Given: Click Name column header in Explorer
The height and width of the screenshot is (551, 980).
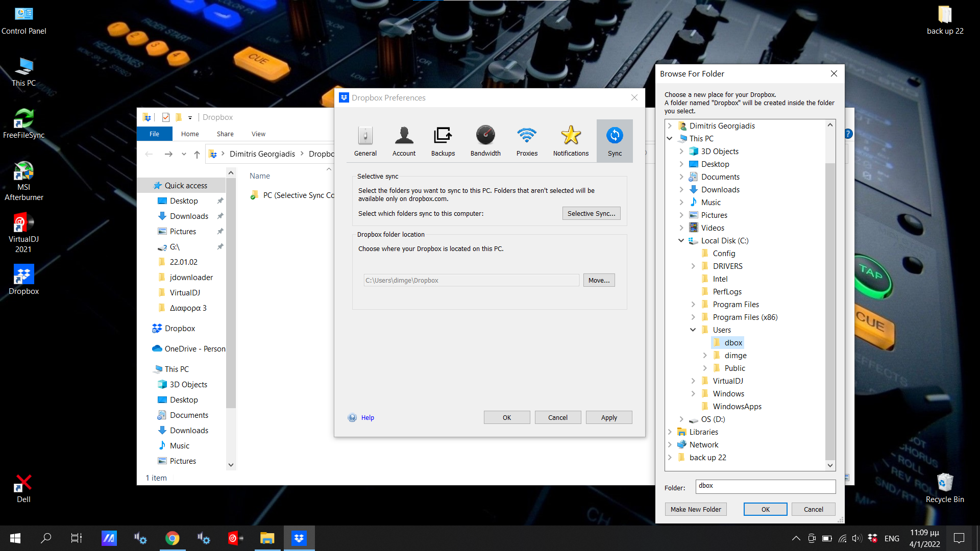Looking at the screenshot, I should tap(260, 176).
